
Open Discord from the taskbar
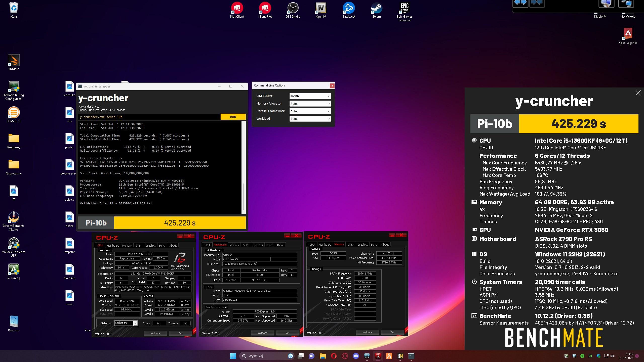[x=356, y=356]
